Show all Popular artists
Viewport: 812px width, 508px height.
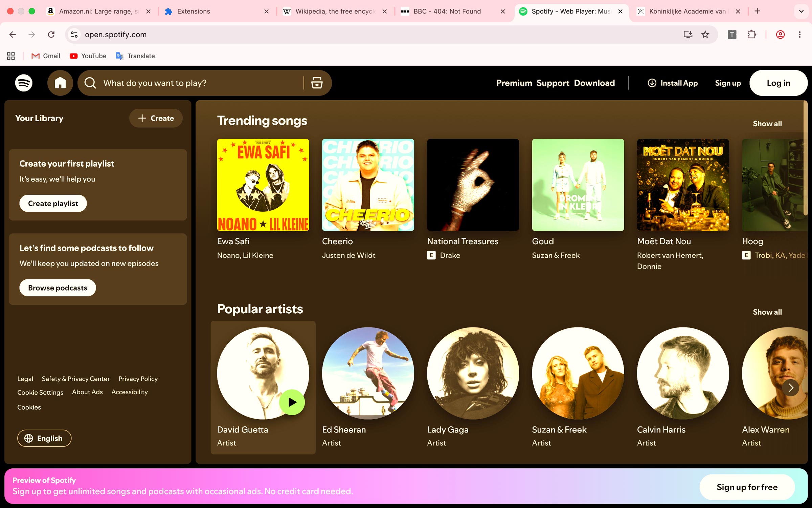pyautogui.click(x=767, y=312)
